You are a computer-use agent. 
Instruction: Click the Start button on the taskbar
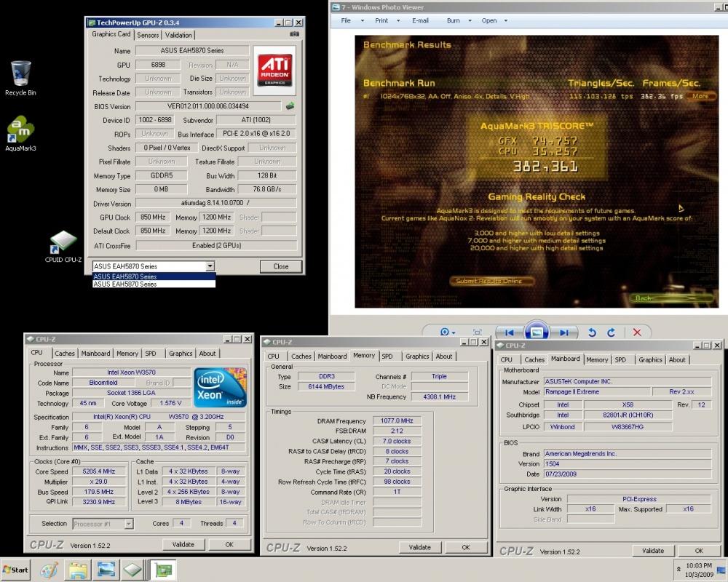(15, 570)
